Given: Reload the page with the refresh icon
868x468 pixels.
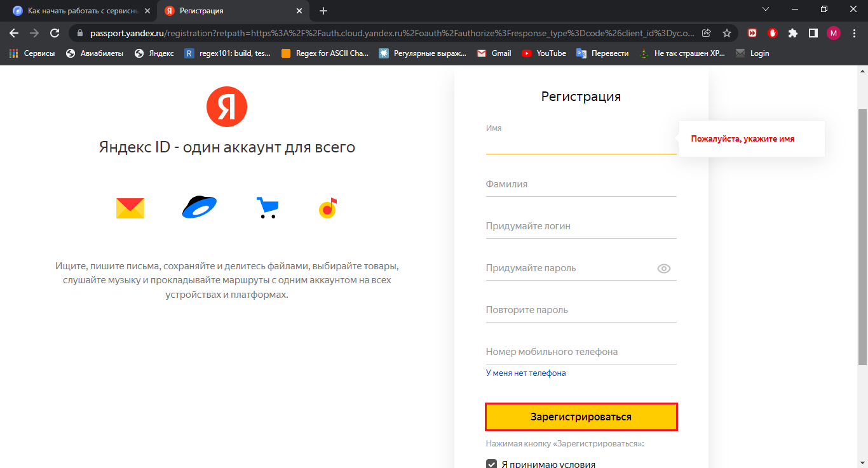Looking at the screenshot, I should (55, 33).
